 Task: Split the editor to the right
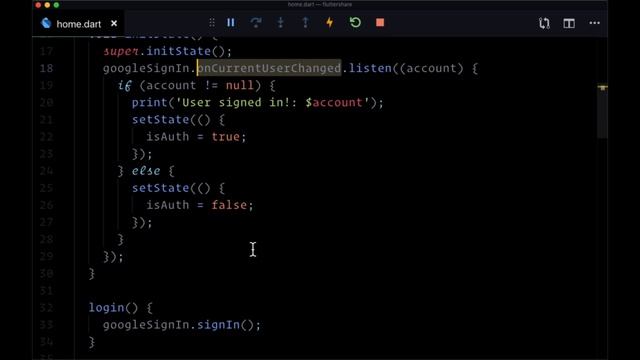click(569, 23)
